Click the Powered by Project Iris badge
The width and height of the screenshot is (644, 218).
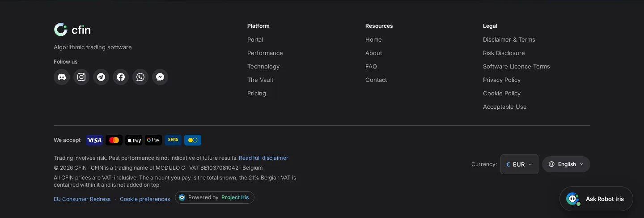tap(215, 197)
